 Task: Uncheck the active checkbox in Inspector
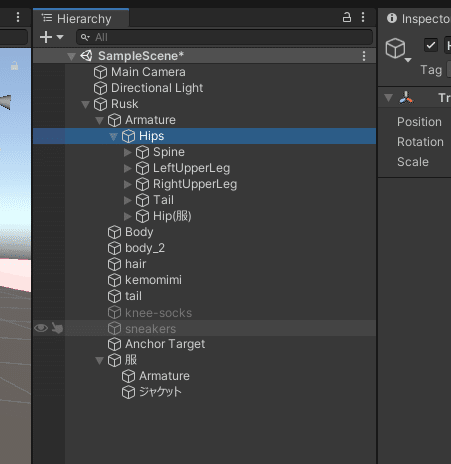[431, 45]
